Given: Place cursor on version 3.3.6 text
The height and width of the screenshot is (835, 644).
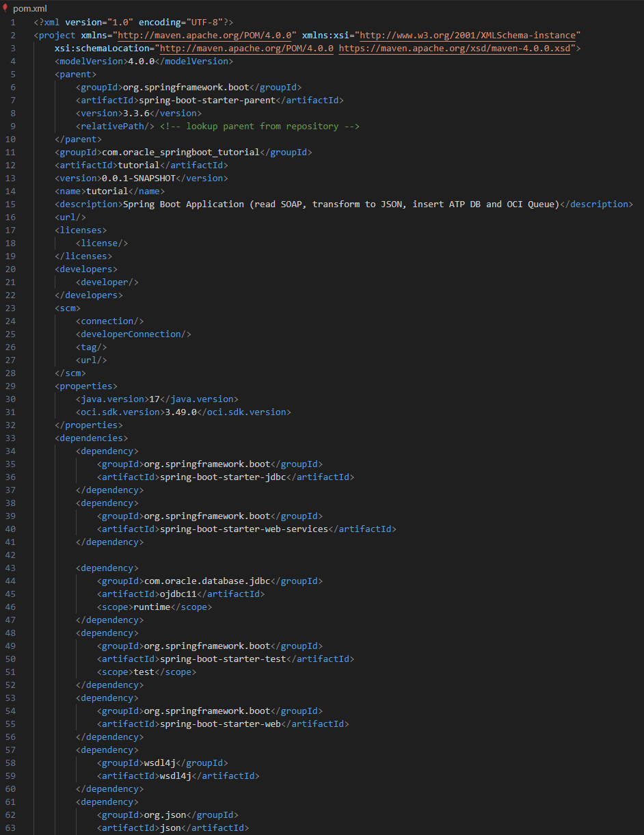Looking at the screenshot, I should [133, 113].
